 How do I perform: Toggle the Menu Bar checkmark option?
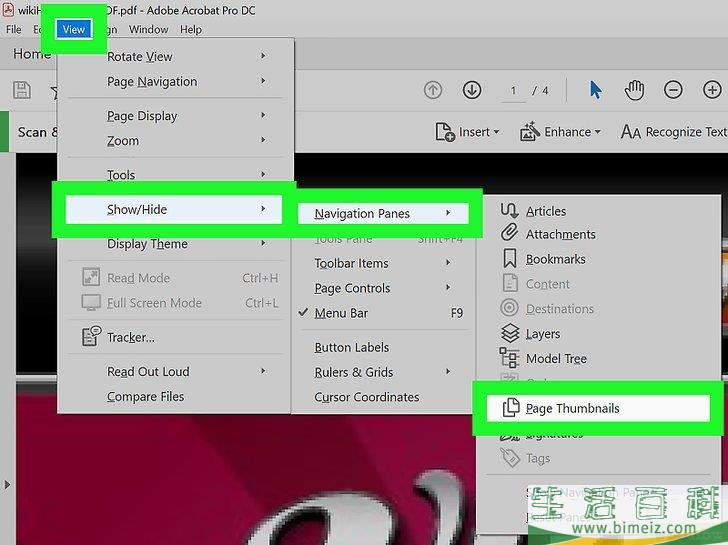[x=383, y=313]
